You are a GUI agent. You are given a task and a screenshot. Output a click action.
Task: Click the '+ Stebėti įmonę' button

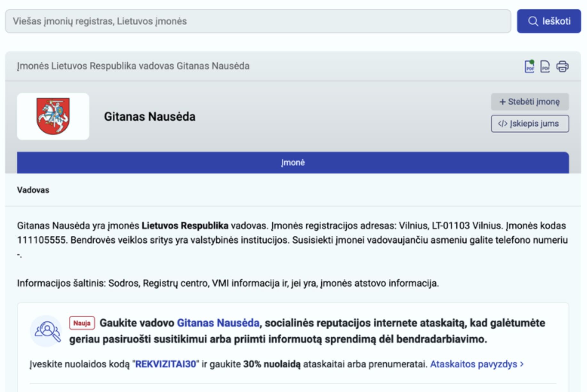530,102
